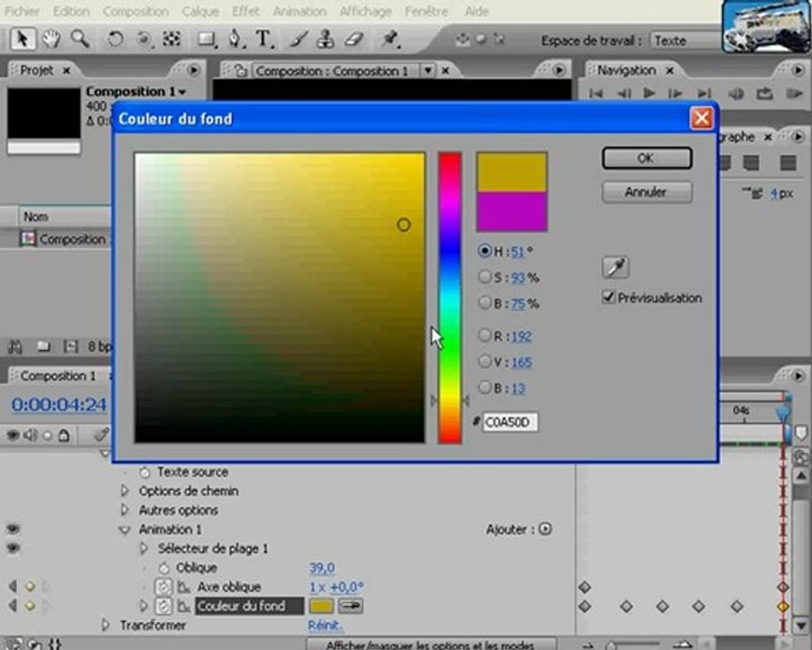812x650 pixels.
Task: Expand Autres options group
Action: (125, 510)
